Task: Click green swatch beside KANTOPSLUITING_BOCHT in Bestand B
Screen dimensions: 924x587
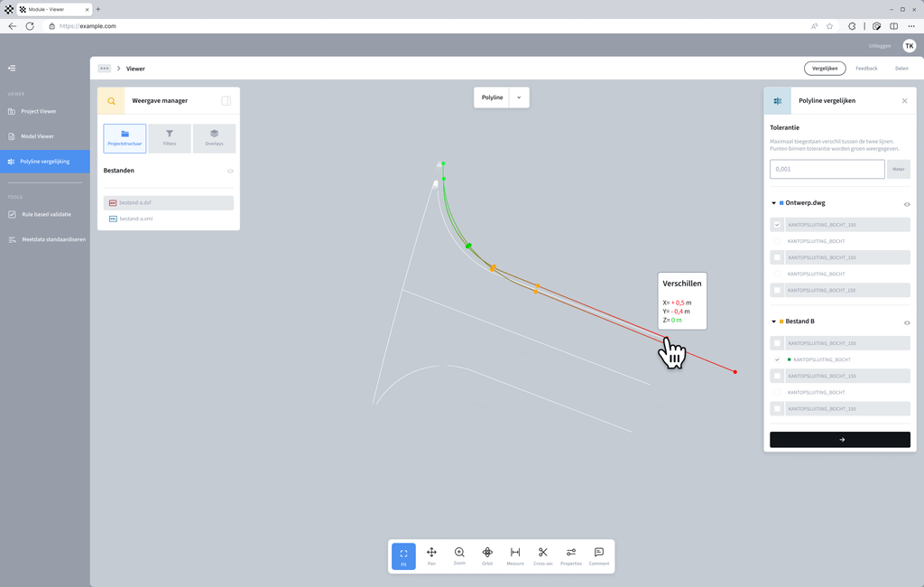Action: 789,359
